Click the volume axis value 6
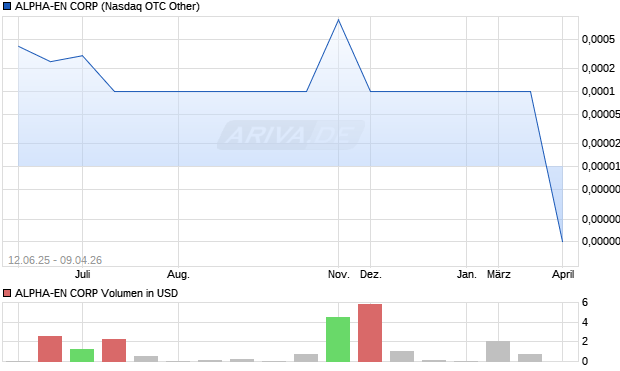Image resolution: width=620 pixels, height=371 pixels. (x=585, y=303)
